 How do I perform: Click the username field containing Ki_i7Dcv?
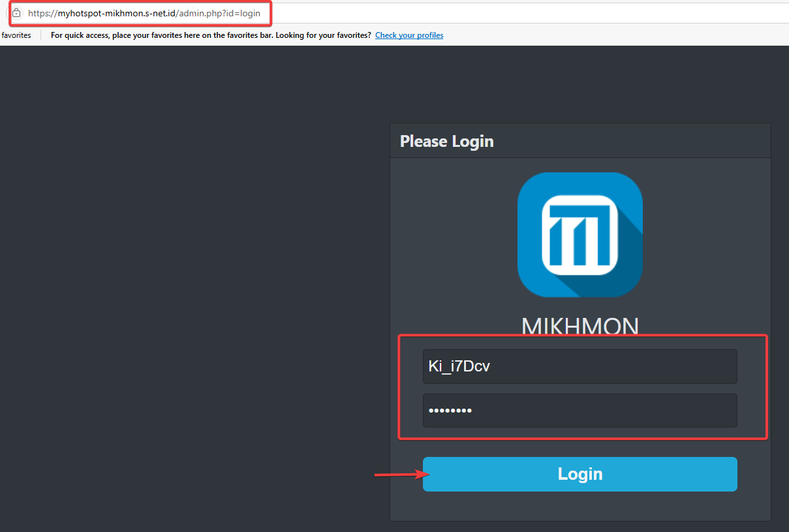[580, 366]
